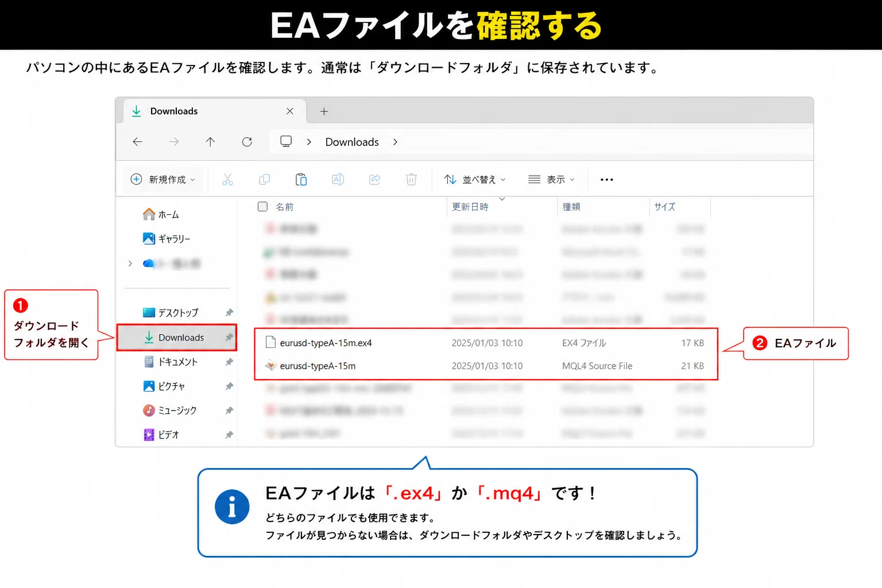Sort by the 更新日時 column header

pos(470,207)
